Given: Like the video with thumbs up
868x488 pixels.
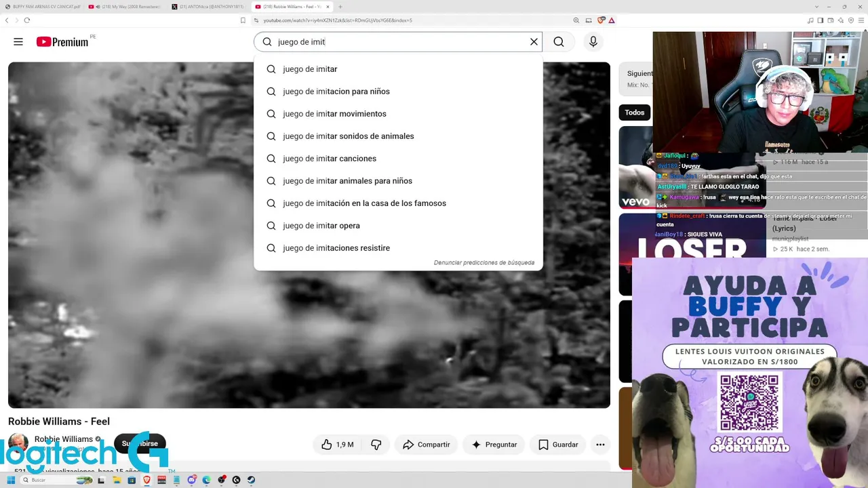Looking at the screenshot, I should click(338, 445).
